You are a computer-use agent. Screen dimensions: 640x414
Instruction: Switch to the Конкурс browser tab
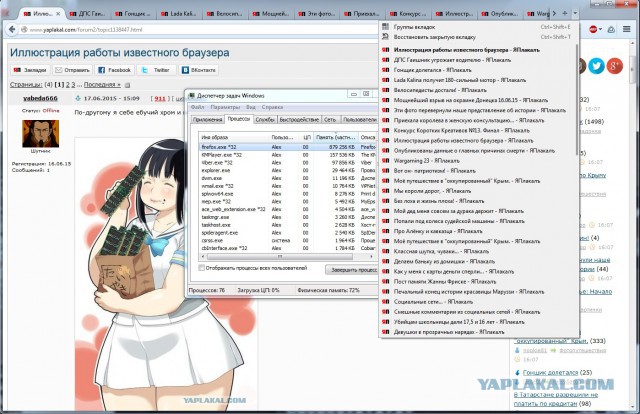[x=408, y=13]
